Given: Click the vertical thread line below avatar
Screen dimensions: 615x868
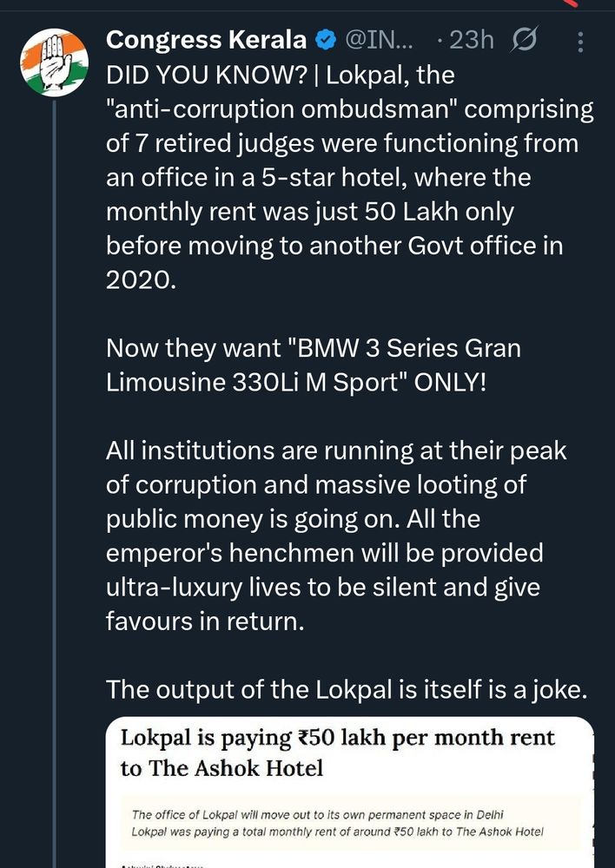Looking at the screenshot, I should [x=54, y=434].
